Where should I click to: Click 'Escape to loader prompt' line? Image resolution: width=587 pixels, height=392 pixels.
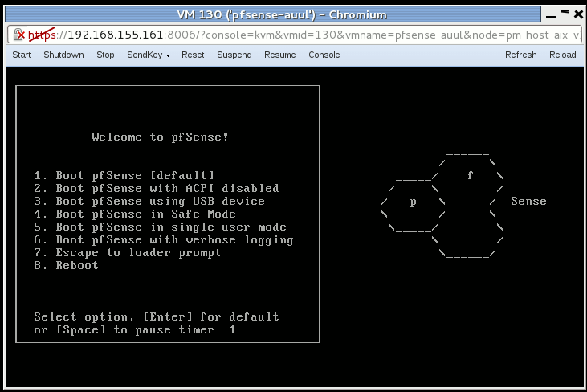pos(128,253)
